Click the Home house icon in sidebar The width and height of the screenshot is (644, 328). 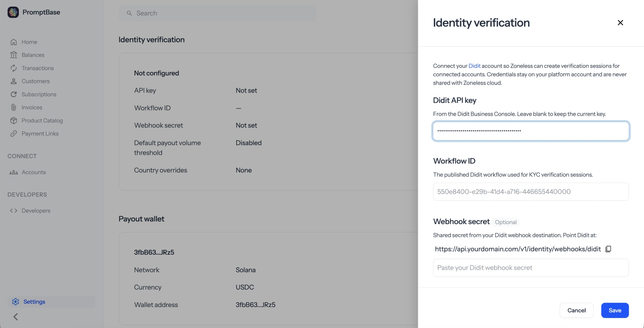pyautogui.click(x=14, y=42)
